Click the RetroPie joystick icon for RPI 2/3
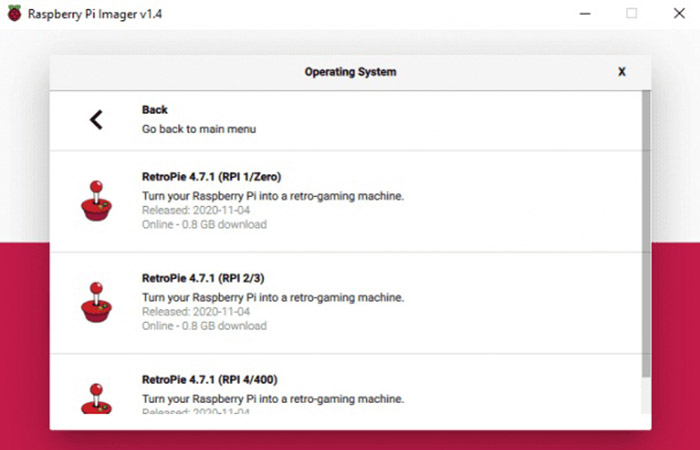 96,302
